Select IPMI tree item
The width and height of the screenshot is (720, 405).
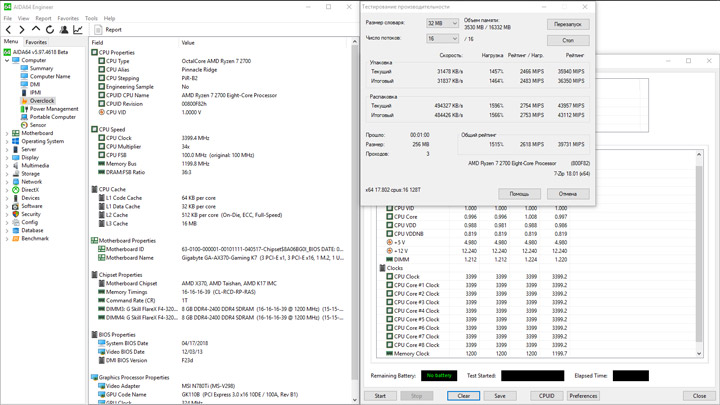point(35,92)
